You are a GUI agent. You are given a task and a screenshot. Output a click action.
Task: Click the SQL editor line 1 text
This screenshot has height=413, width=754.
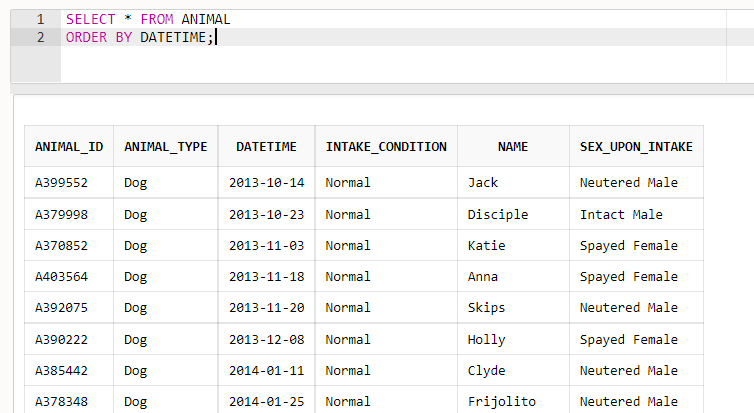[x=148, y=19]
